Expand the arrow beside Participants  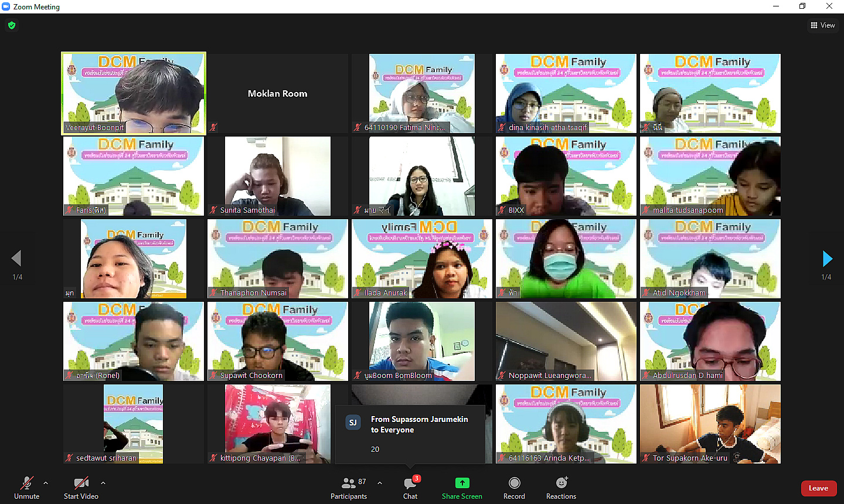tap(380, 483)
